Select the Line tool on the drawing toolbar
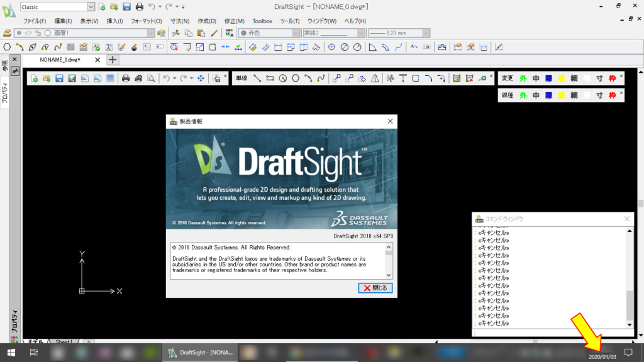This screenshot has height=362, width=644. tap(257, 78)
